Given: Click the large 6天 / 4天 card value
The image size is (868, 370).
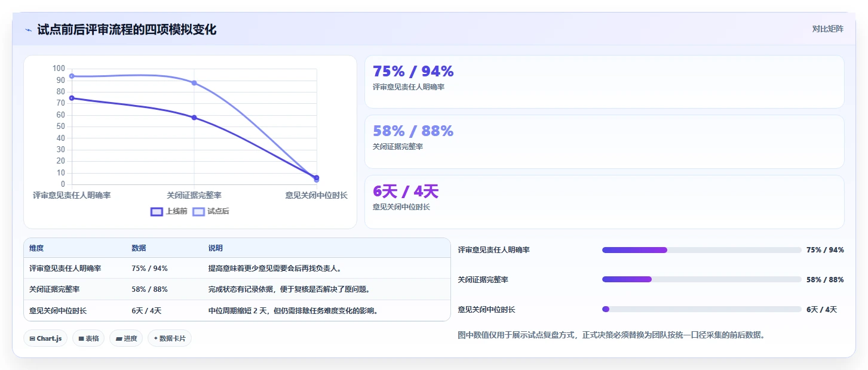Looking at the screenshot, I should coord(406,191).
